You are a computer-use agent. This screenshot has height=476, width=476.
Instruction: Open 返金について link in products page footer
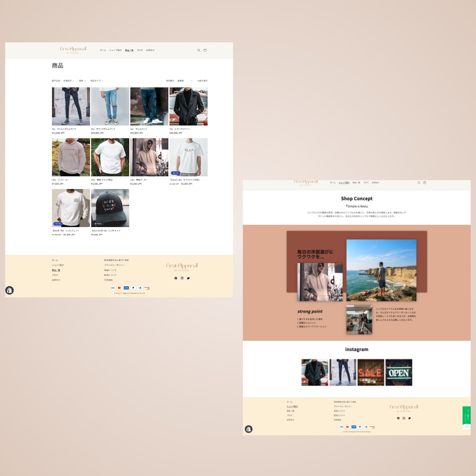pyautogui.click(x=110, y=270)
